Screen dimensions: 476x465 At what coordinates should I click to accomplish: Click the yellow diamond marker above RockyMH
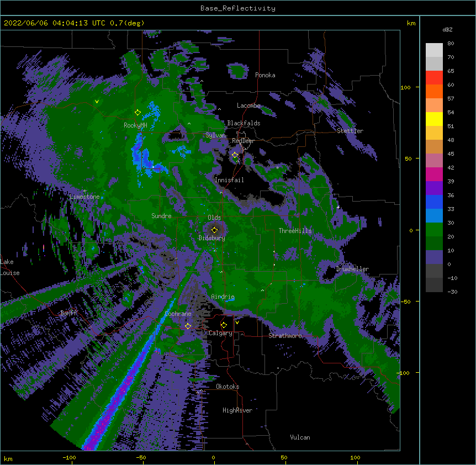pos(137,113)
